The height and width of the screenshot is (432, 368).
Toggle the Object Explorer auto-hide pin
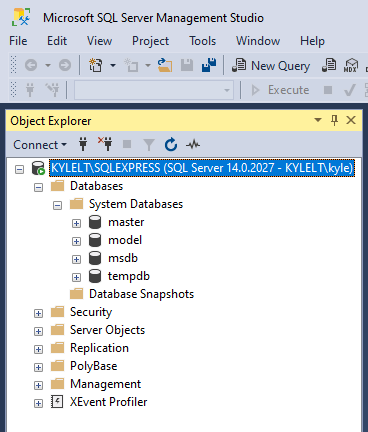point(334,120)
